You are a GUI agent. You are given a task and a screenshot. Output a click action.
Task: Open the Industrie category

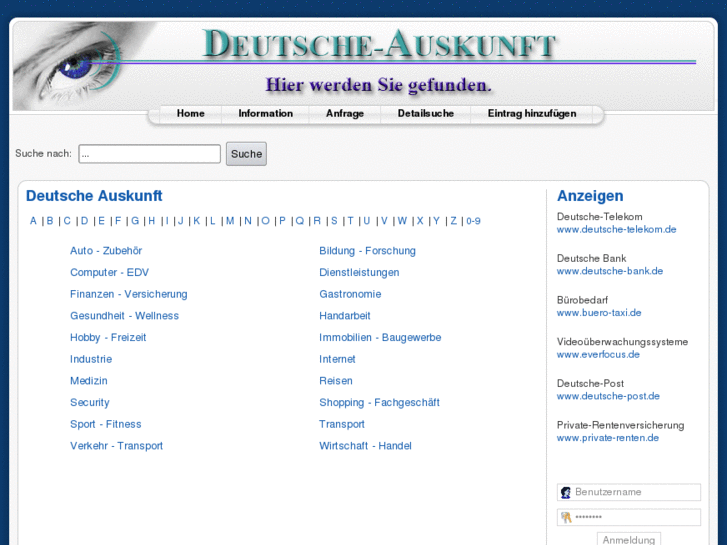click(x=91, y=359)
